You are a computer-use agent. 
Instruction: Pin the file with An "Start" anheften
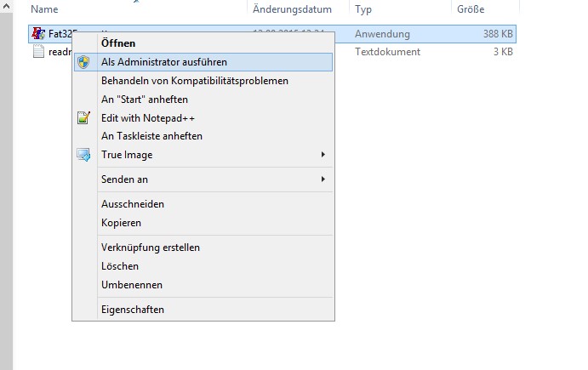pos(144,100)
